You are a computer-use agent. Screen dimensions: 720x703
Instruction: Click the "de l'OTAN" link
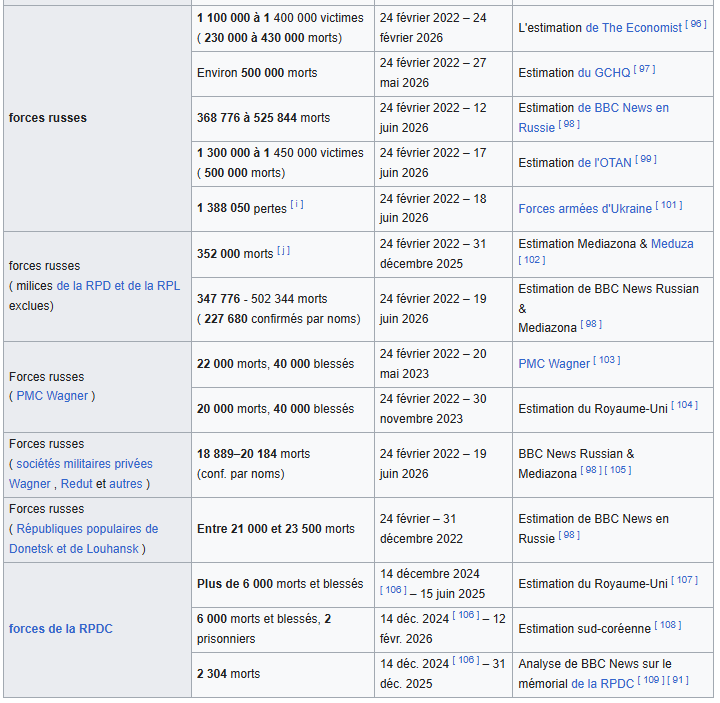tap(605, 163)
